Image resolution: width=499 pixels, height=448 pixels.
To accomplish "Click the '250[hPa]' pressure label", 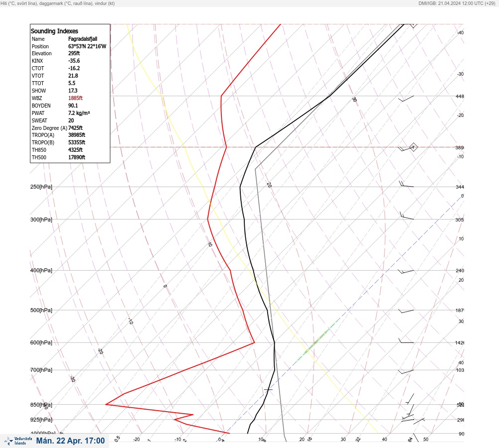I will 41,187.
